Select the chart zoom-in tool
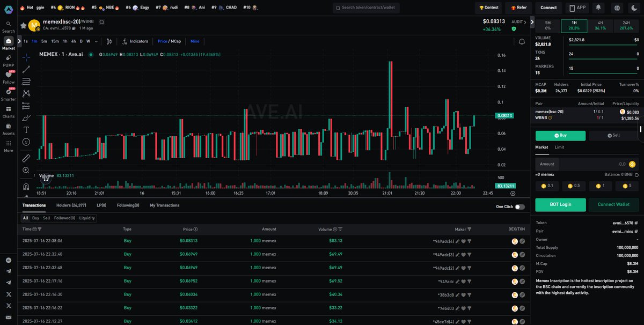Viewport: 644px width, 325px height. coord(26,170)
